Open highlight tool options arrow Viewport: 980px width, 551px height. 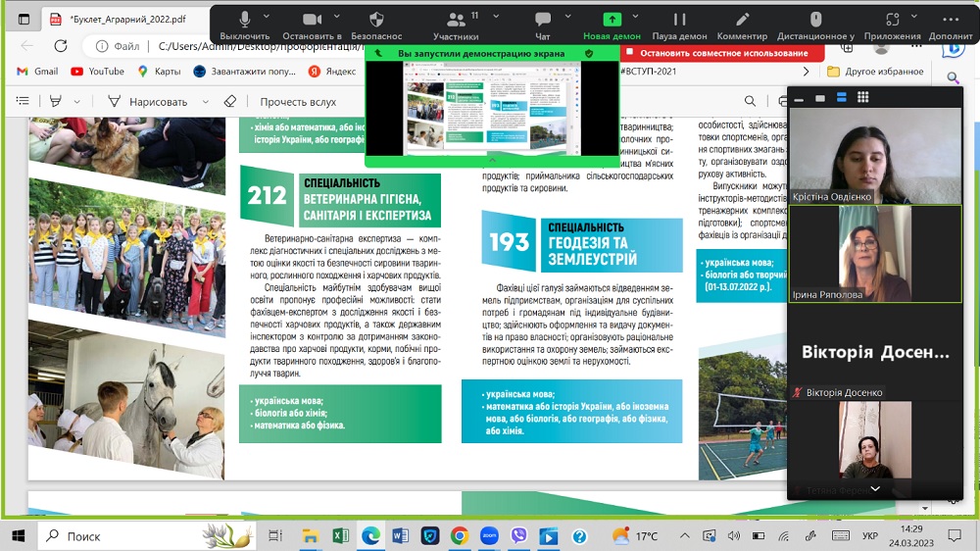pos(76,101)
